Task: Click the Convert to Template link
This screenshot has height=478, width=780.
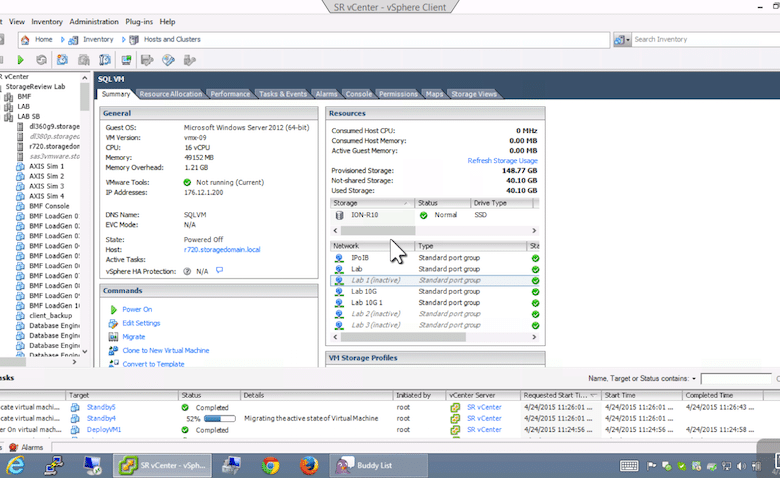Action: [x=153, y=364]
